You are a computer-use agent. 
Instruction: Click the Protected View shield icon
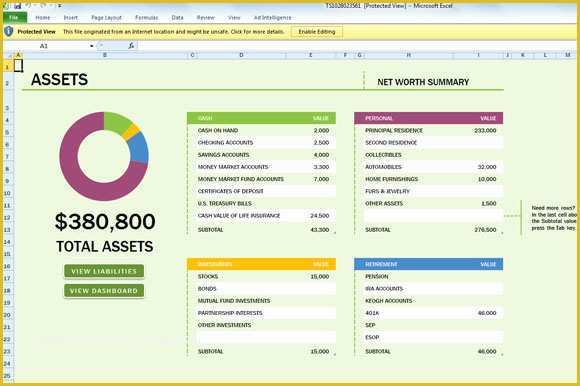point(9,31)
